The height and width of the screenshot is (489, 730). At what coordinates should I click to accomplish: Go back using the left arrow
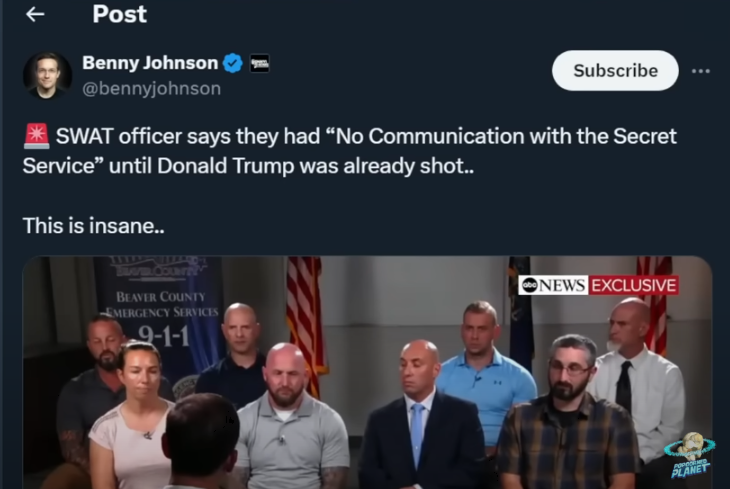point(35,14)
